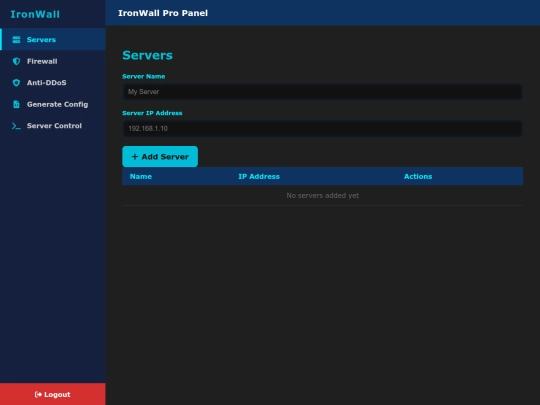Click the Firewall shield icon

click(x=16, y=61)
